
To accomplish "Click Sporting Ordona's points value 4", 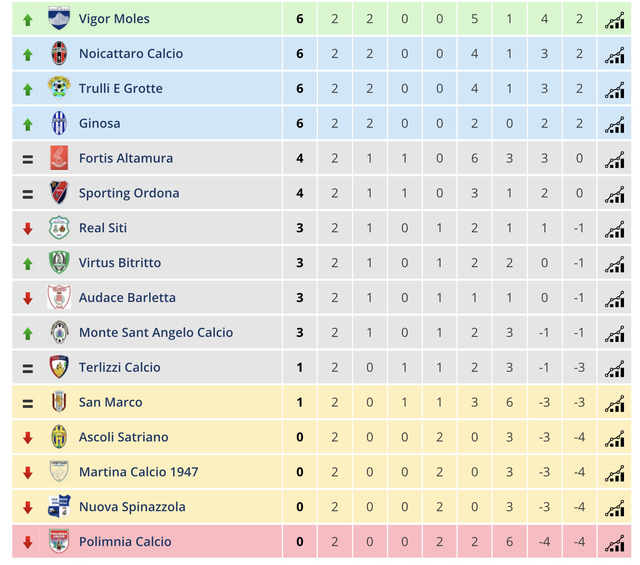I will pyautogui.click(x=300, y=193).
